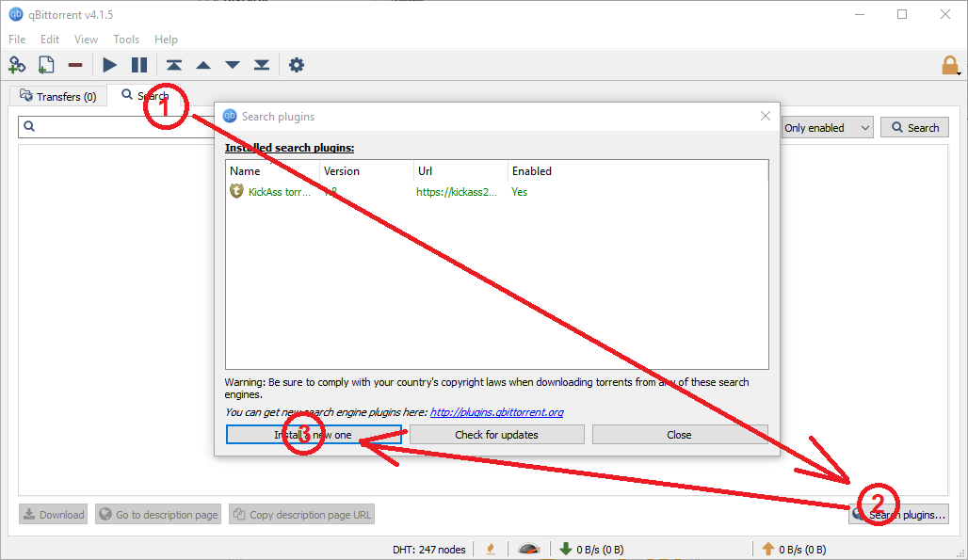Viewport: 968px width, 560px height.
Task: Close the Search plugins dialog
Action: click(x=766, y=116)
